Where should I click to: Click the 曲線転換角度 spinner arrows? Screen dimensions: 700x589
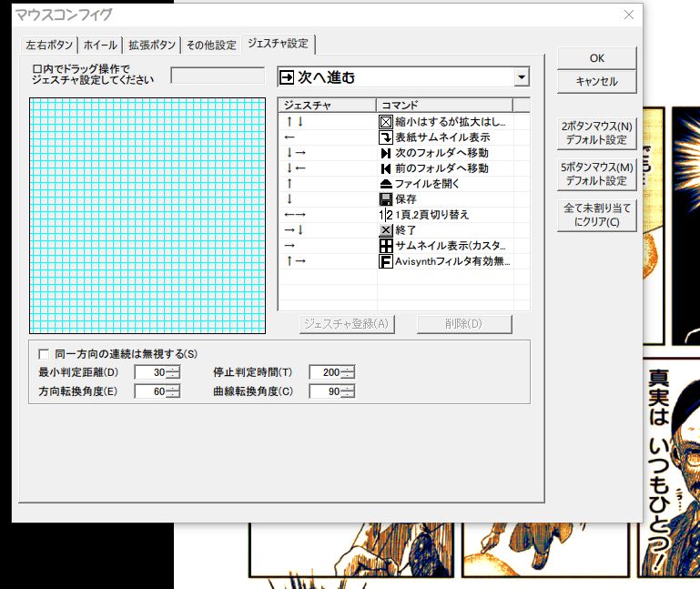point(348,391)
